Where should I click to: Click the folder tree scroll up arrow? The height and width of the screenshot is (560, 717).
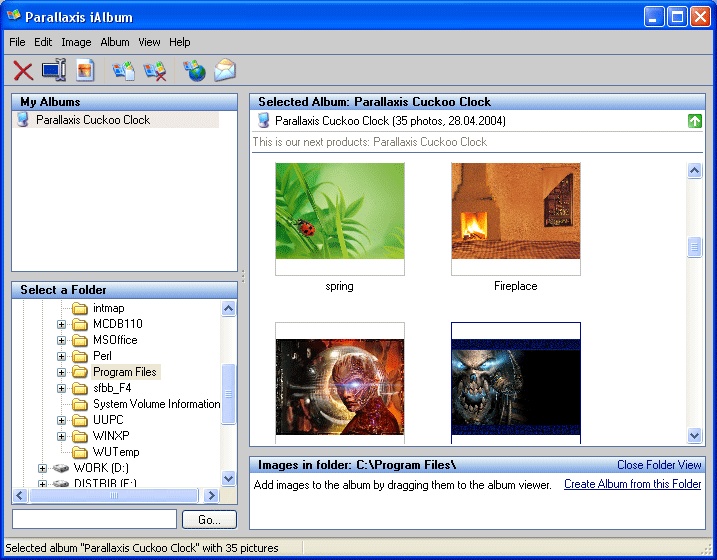229,309
